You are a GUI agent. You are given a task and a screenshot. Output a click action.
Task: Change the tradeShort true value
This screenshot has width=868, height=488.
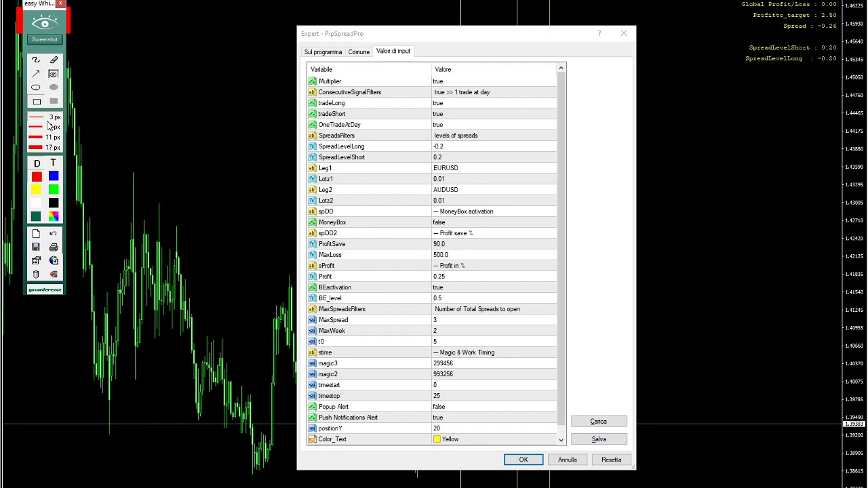point(494,114)
